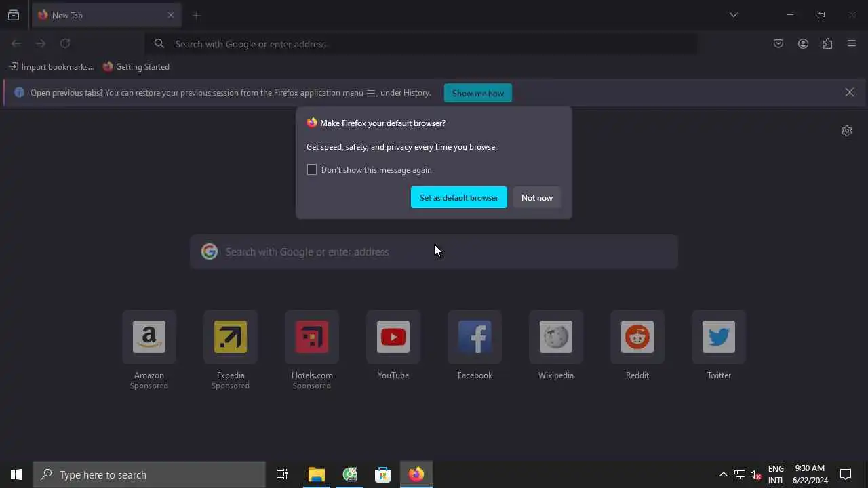
Task: Click the page's Google search box
Action: tap(434, 251)
